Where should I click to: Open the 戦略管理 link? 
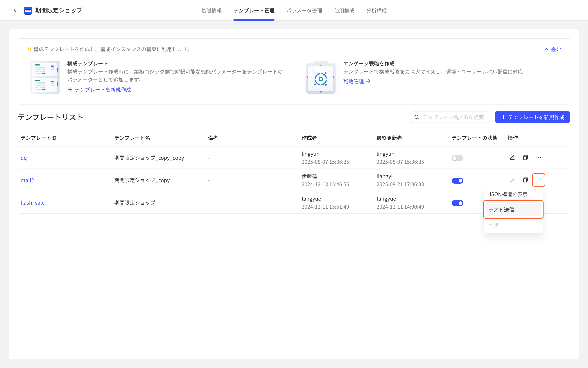point(357,82)
